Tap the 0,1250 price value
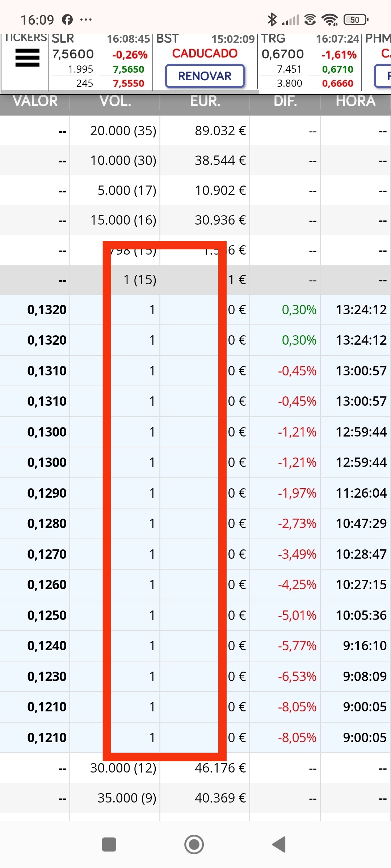The width and height of the screenshot is (391, 868). point(47,615)
